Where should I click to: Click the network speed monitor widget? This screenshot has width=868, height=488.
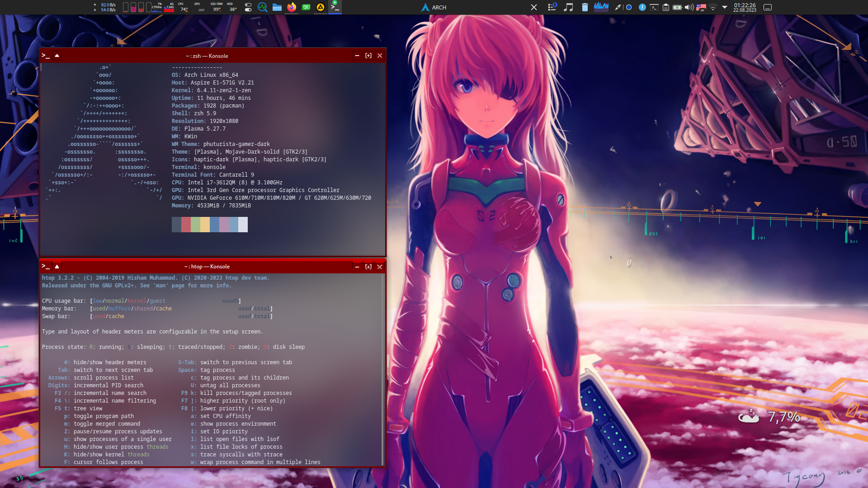tap(104, 7)
